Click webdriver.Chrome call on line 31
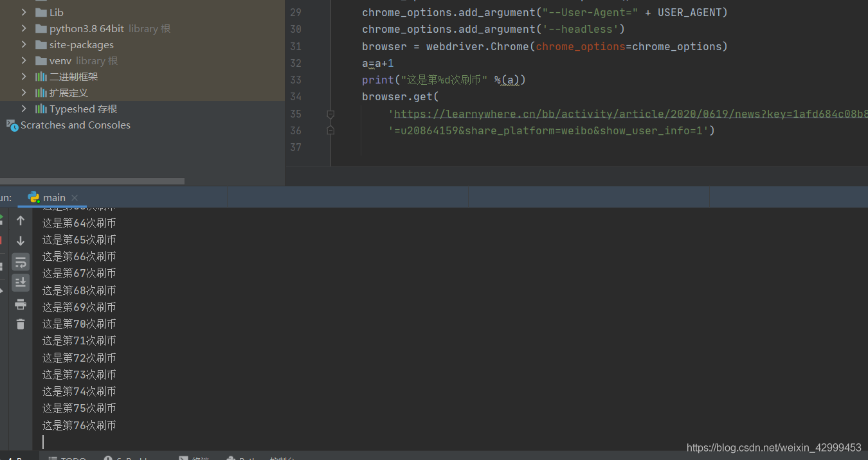 pos(478,46)
